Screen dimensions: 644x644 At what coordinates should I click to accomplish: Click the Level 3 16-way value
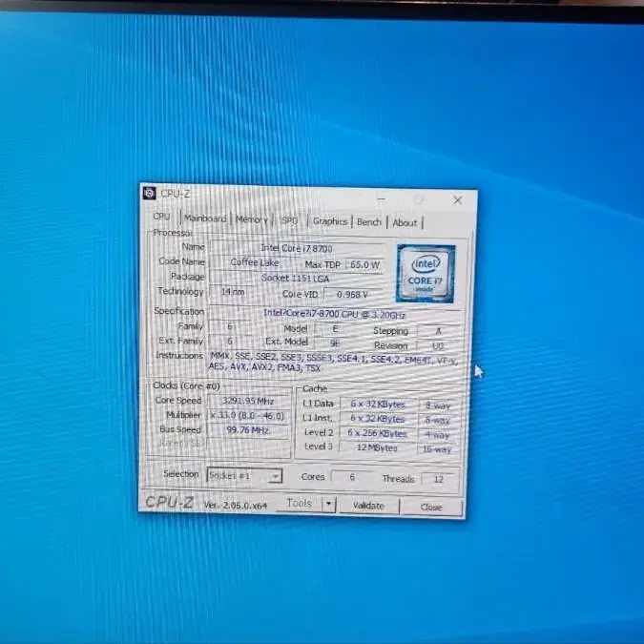(437, 449)
